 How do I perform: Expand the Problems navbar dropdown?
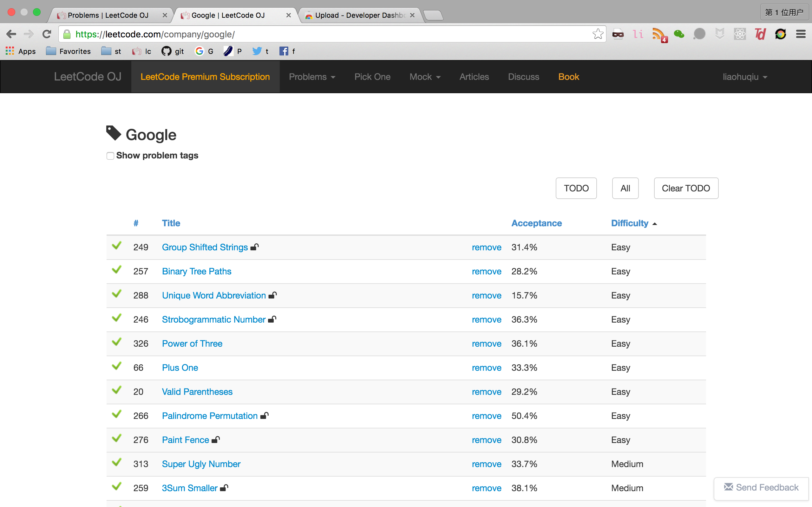click(x=312, y=77)
